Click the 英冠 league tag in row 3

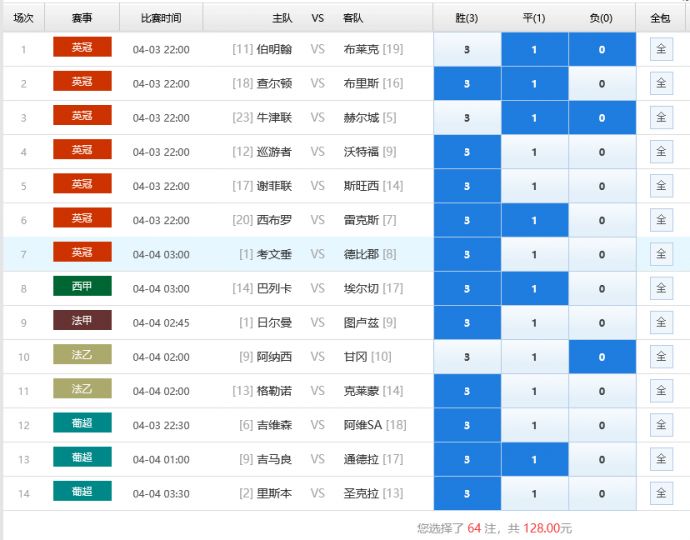[82, 116]
